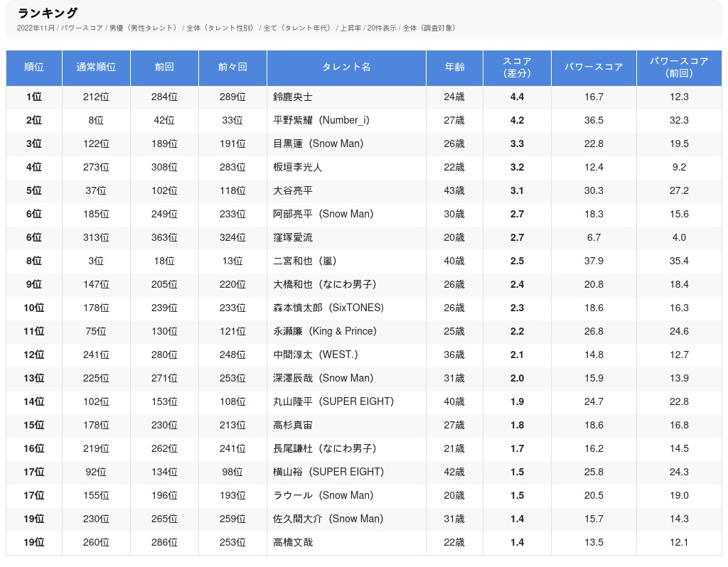The width and height of the screenshot is (728, 567).
Task: Click power score value 37.9
Action: coord(594,261)
